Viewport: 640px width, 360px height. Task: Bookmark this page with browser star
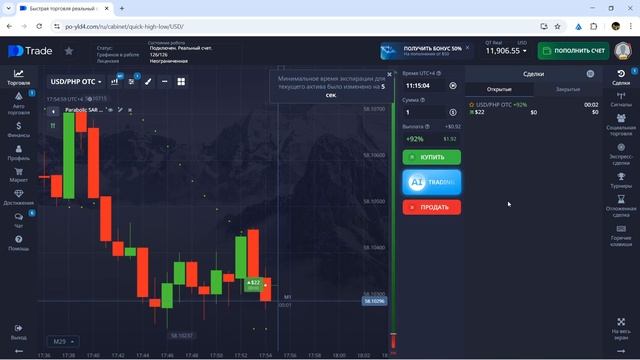point(558,27)
